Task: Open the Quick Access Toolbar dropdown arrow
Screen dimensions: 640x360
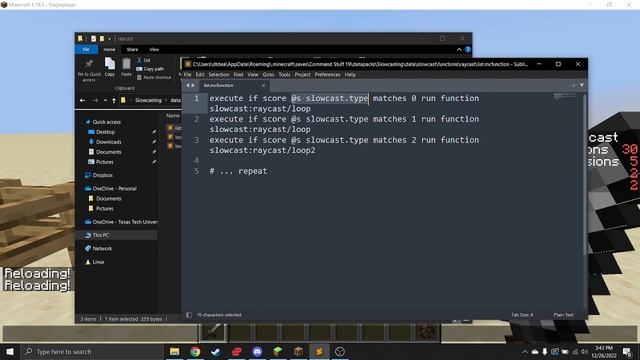Action: [109, 39]
